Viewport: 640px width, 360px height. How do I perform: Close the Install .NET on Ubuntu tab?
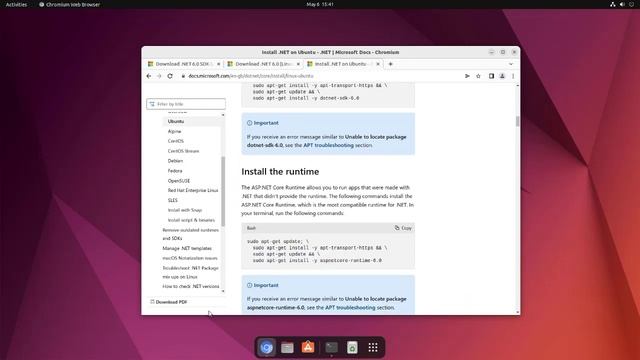(x=378, y=64)
